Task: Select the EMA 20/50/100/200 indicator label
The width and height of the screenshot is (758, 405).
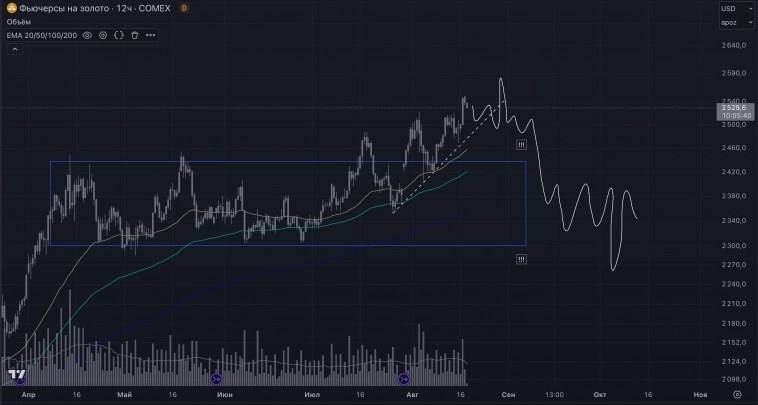Action: pyautogui.click(x=42, y=35)
